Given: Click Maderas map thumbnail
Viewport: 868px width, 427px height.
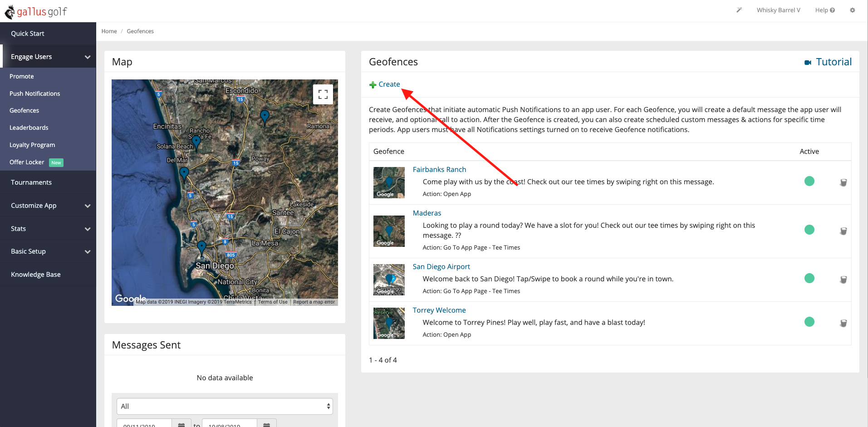Looking at the screenshot, I should pyautogui.click(x=389, y=231).
